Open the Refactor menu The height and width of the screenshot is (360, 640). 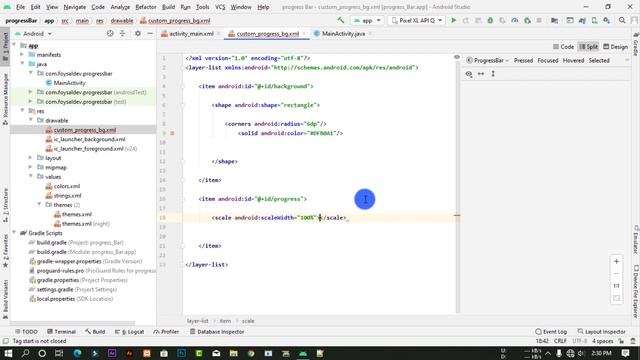coord(146,7)
